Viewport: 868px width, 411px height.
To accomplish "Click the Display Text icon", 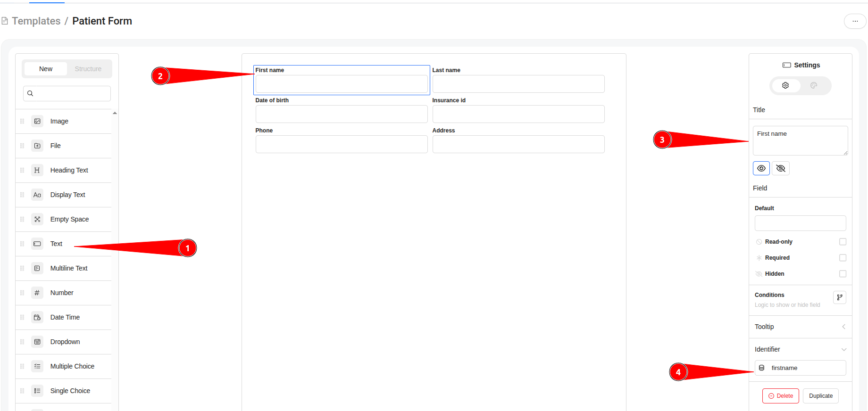I will 37,195.
